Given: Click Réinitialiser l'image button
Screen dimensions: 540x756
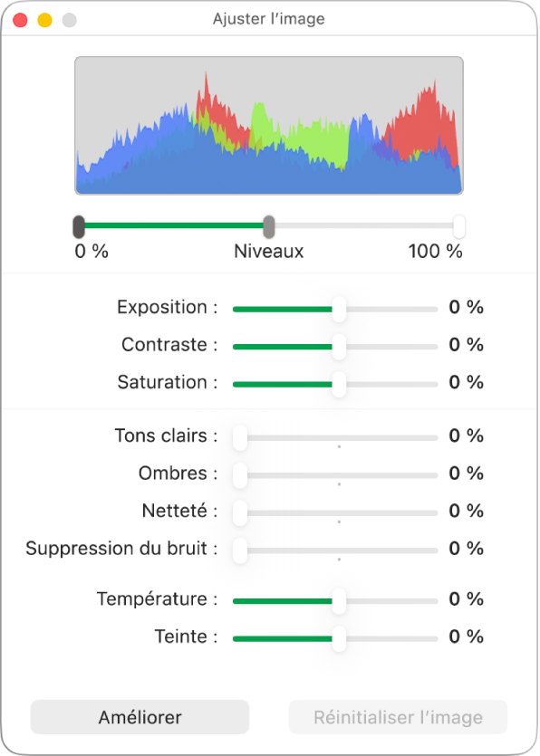Looking at the screenshot, I should point(398,717).
